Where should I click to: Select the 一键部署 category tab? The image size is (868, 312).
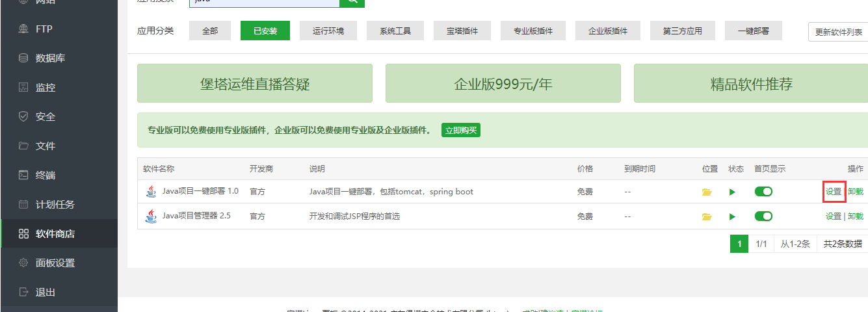coord(754,31)
